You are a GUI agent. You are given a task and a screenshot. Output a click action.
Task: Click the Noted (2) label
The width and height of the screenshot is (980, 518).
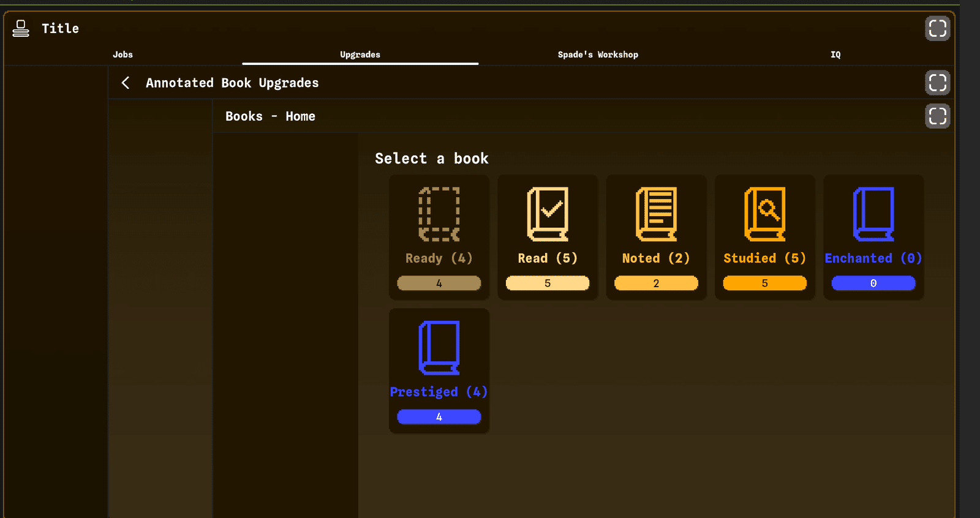coord(656,258)
